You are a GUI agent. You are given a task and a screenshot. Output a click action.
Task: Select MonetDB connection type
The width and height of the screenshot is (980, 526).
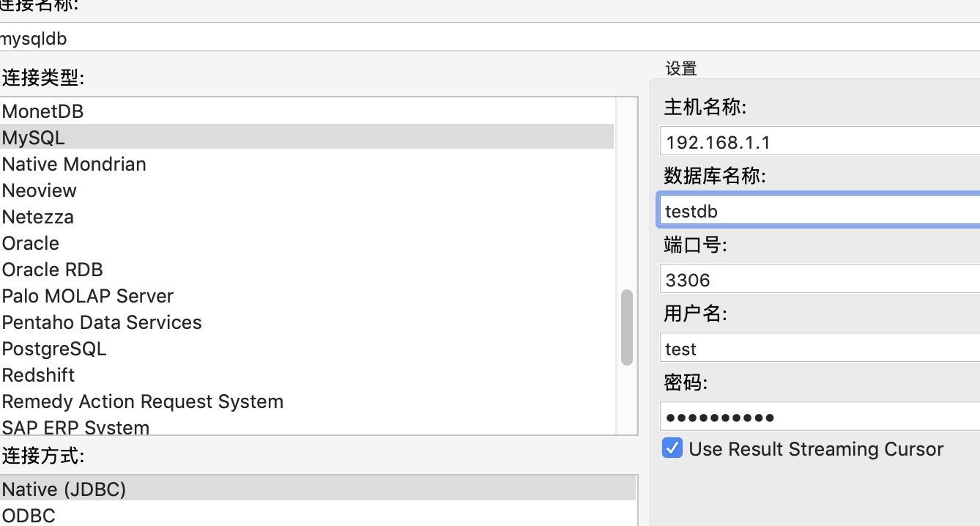pyautogui.click(x=42, y=111)
